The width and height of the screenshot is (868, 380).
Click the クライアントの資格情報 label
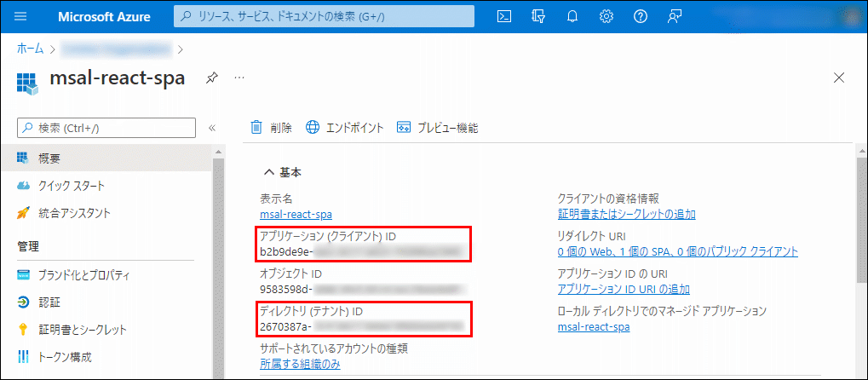(x=608, y=199)
